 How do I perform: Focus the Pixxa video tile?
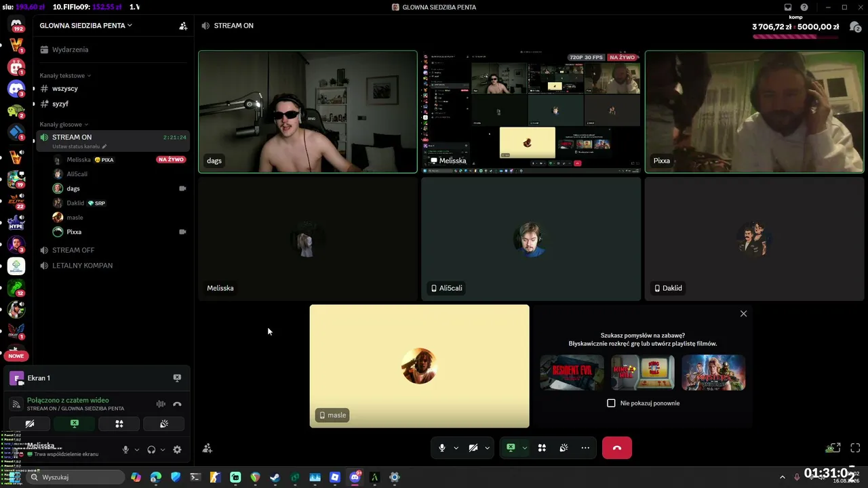pos(754,112)
